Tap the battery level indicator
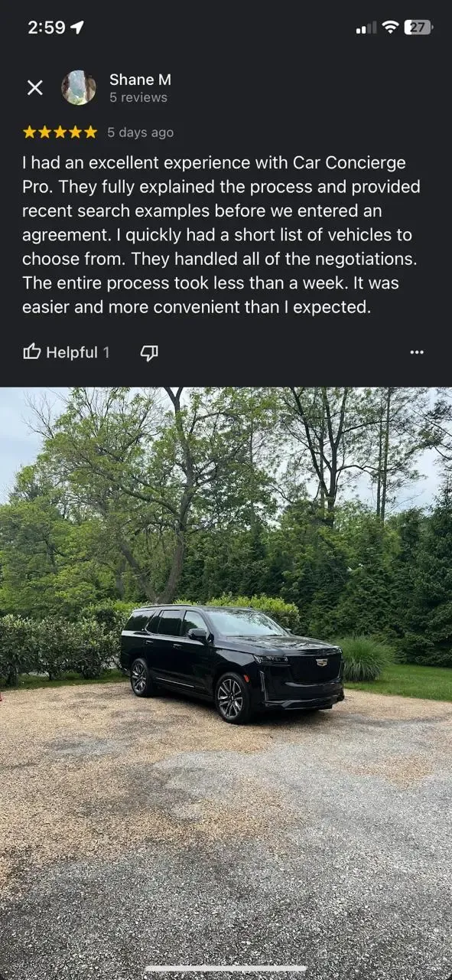The width and height of the screenshot is (452, 980). pos(418,28)
